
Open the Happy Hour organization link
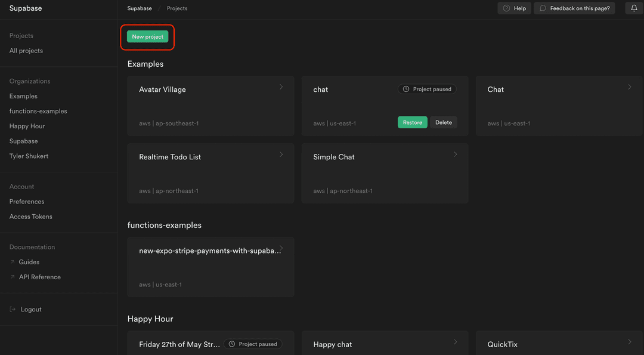[x=29, y=126]
